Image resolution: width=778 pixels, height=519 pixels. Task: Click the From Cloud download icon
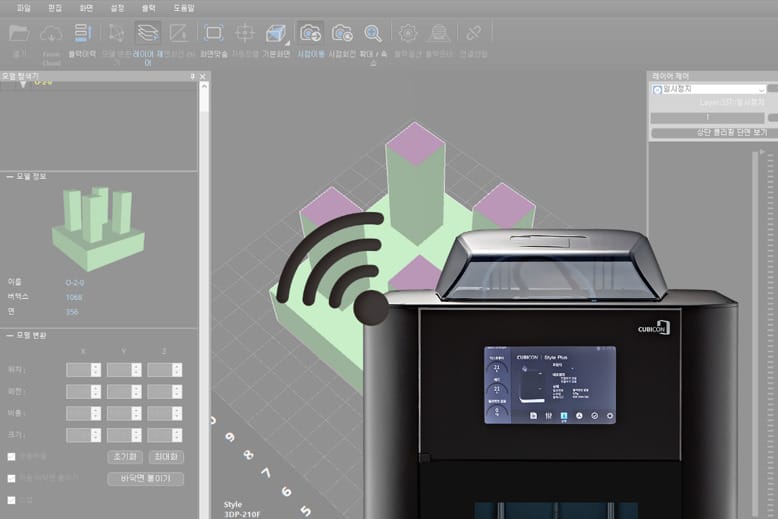tap(50, 33)
